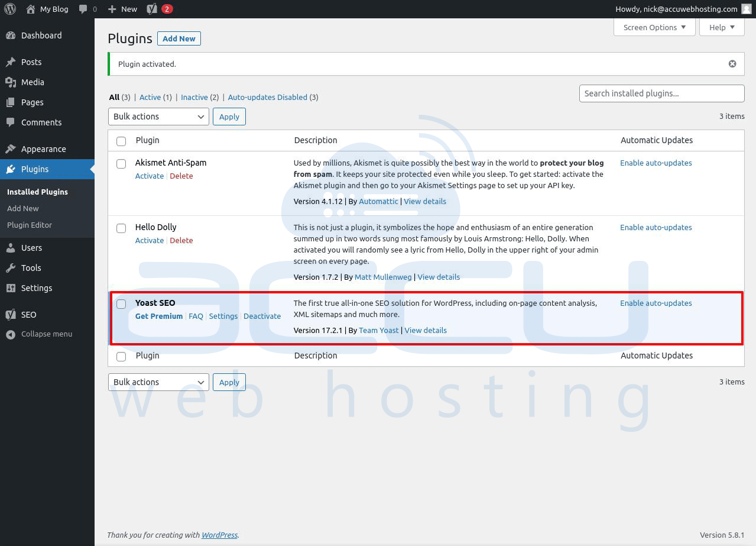Screen dimensions: 756x546
Task: Click the Comments sidebar icon
Action: click(x=11, y=122)
